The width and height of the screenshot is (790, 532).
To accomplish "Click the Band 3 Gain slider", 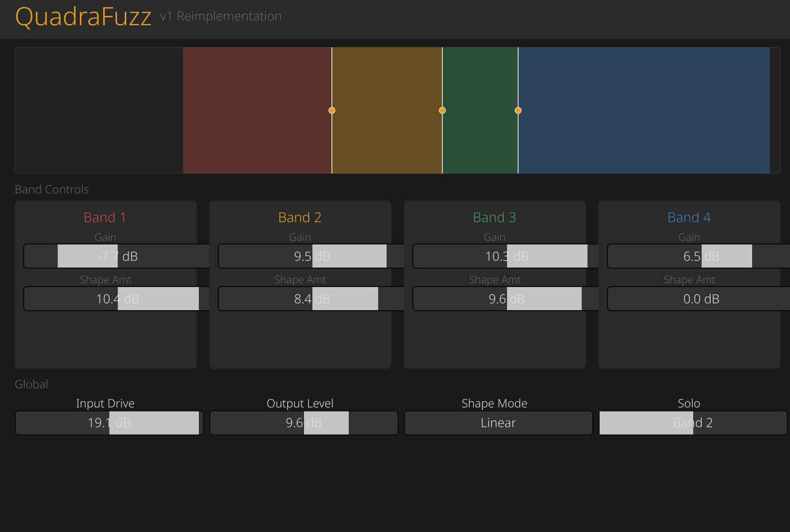I will coord(506,256).
